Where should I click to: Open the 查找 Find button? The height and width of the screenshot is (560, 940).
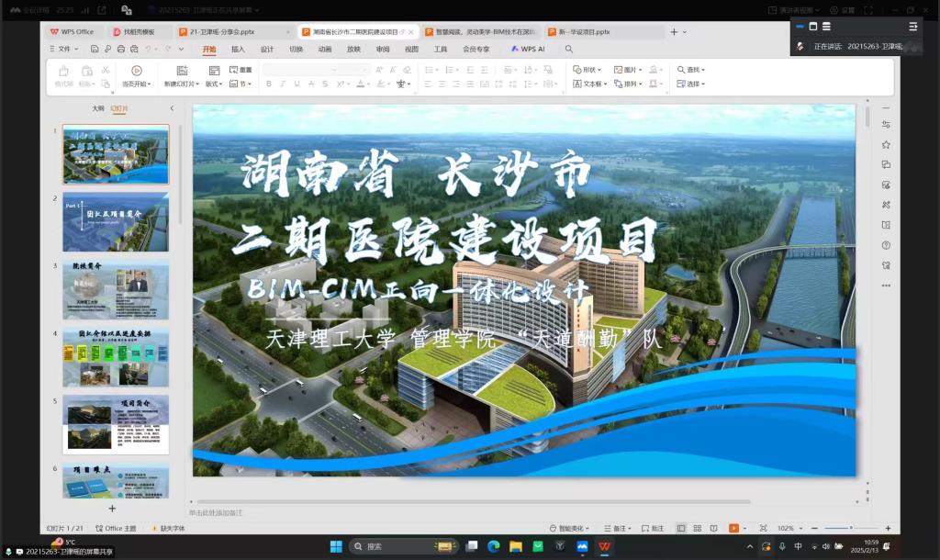[x=690, y=70]
